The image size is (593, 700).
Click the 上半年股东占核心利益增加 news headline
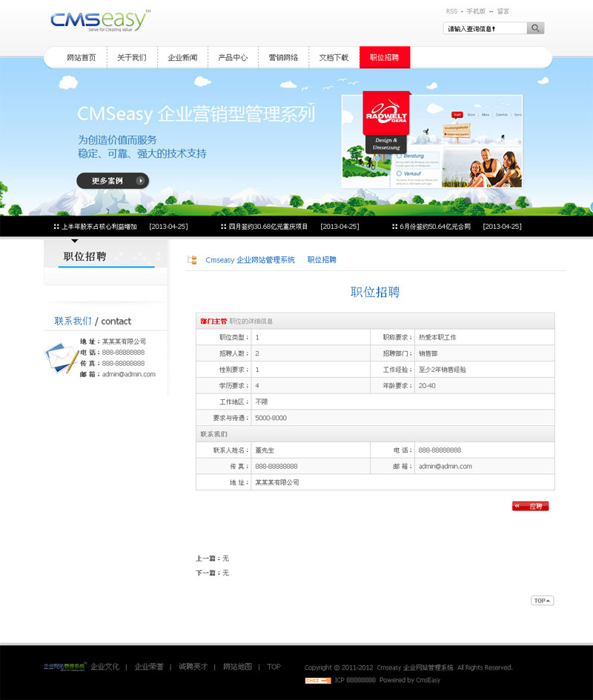[x=99, y=227]
